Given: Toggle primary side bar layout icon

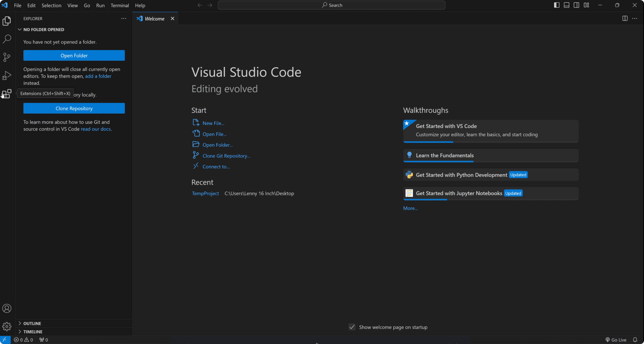Looking at the screenshot, I should click(x=557, y=5).
